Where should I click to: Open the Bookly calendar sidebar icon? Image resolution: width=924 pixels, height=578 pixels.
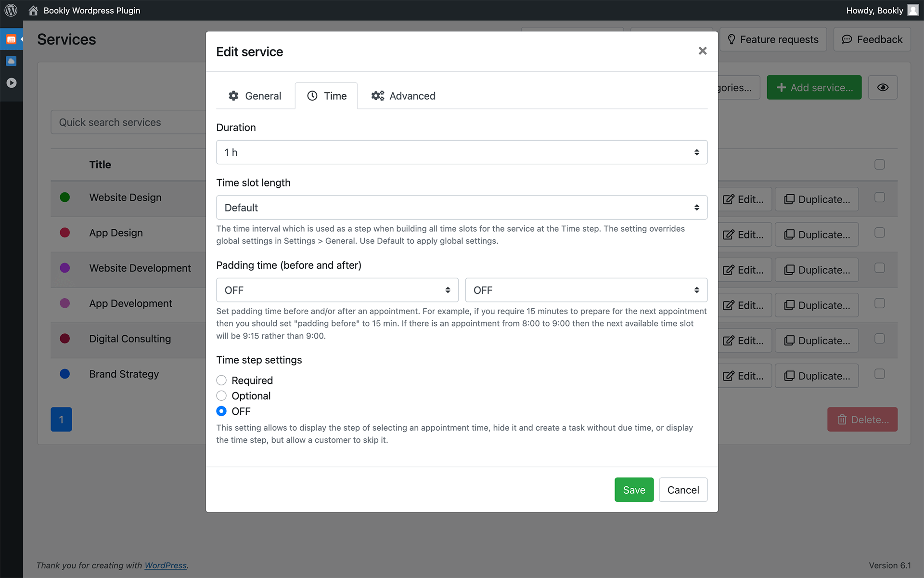click(11, 39)
